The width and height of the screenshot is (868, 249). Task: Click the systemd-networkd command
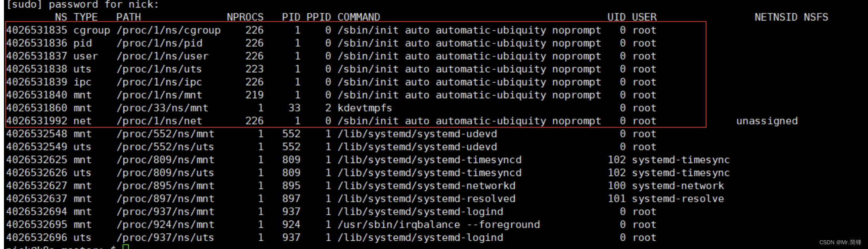tap(426, 185)
